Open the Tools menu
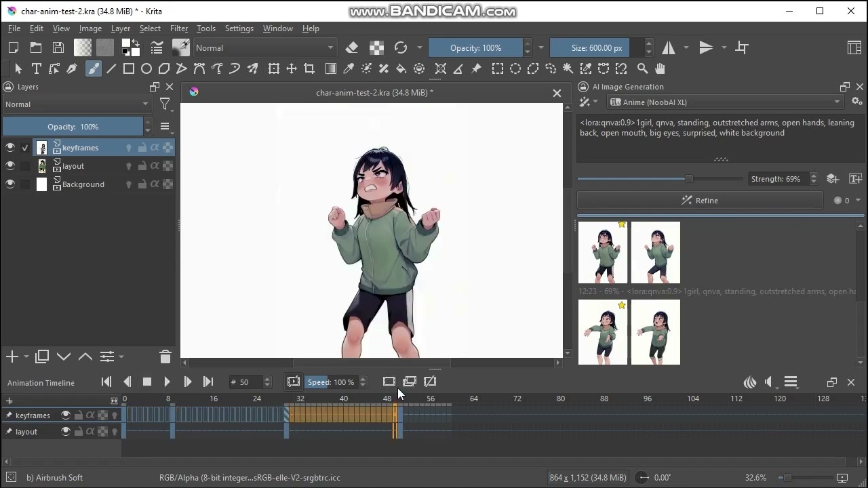868x488 pixels. [206, 28]
